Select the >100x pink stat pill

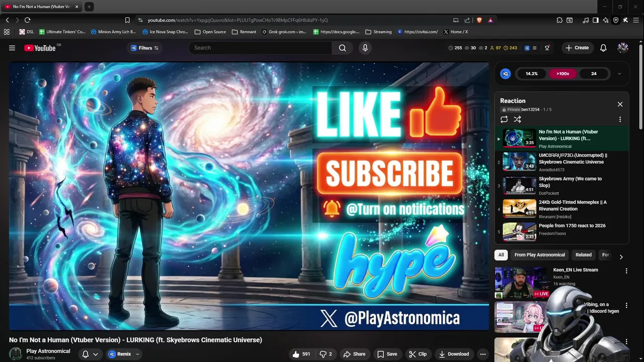(562, 74)
